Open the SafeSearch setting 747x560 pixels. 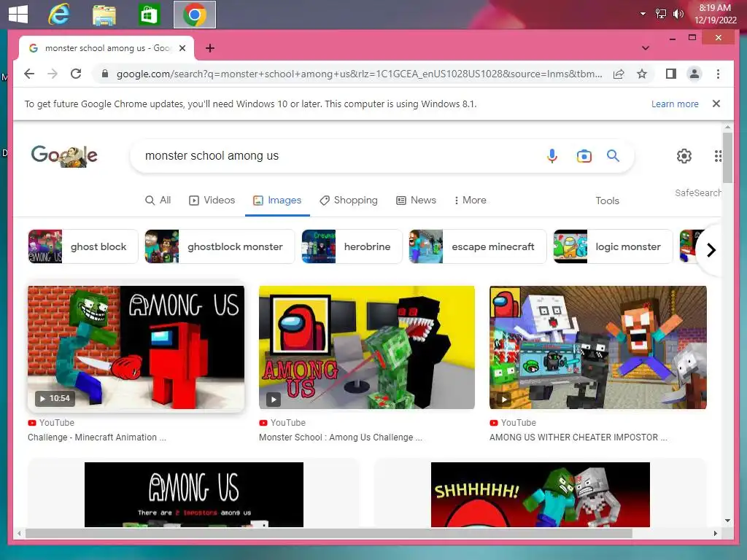pos(697,192)
